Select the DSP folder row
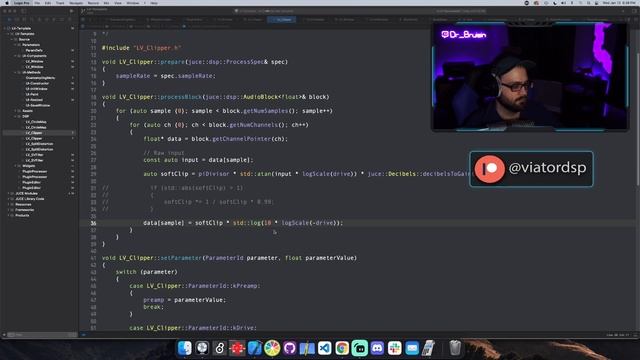 click(x=39, y=116)
